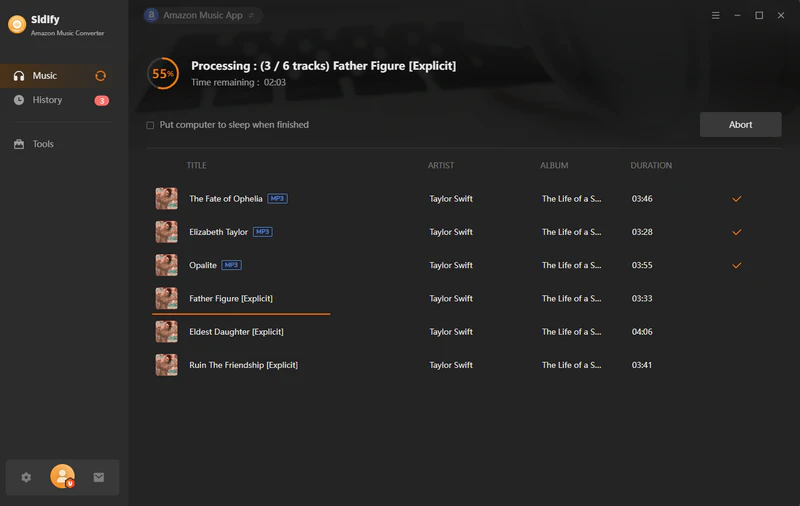Switch source via Amazon Music App selector
The image size is (800, 506).
point(203,15)
